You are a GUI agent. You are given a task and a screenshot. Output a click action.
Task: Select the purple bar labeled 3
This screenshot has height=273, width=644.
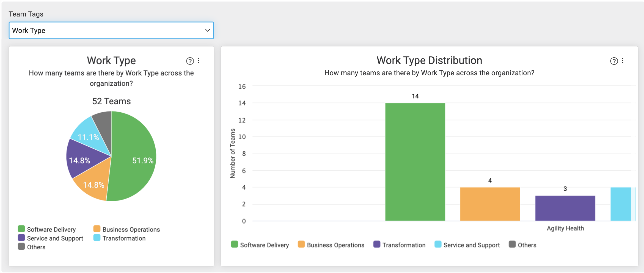pos(565,208)
